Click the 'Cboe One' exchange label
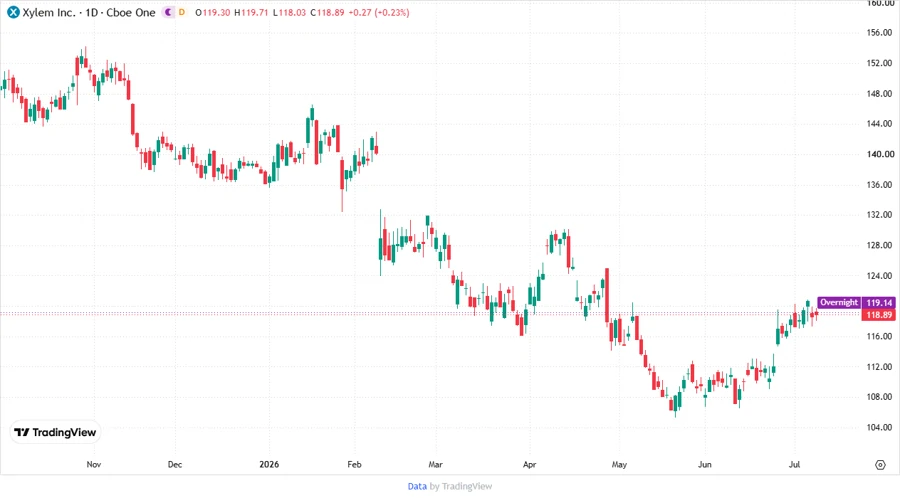Viewport: 900px width, 498px height. pos(131,13)
